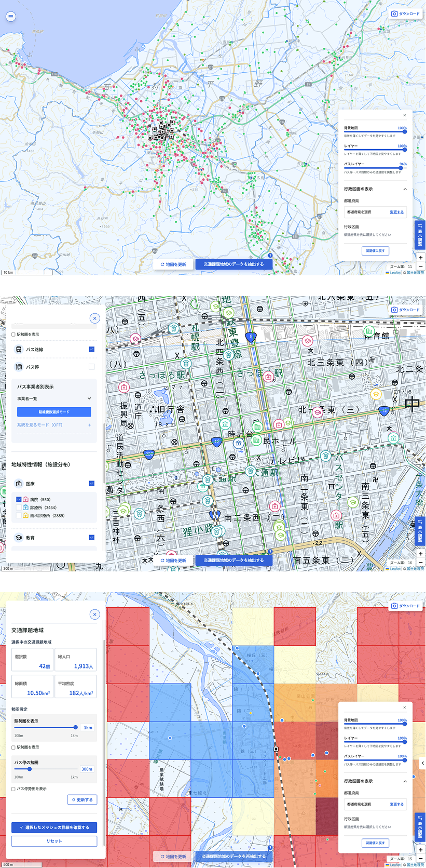The height and width of the screenshot is (868, 426).
Task: Click the 教育 graduation cap icon
Action: click(x=19, y=538)
